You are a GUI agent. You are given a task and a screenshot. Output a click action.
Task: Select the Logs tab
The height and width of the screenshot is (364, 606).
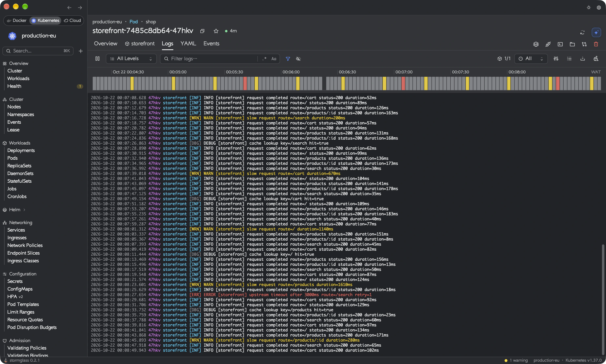click(x=167, y=43)
